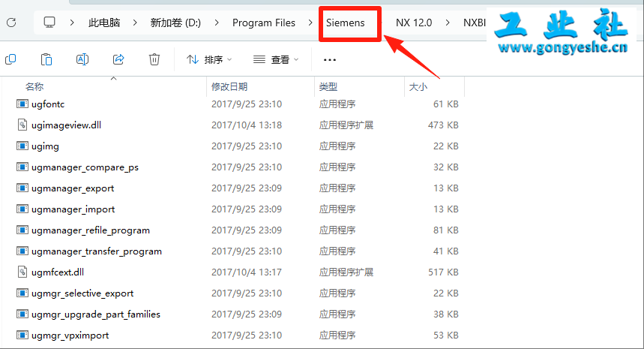The height and width of the screenshot is (349, 644).
Task: Go to Siemens folder in the breadcrumb
Action: point(346,23)
